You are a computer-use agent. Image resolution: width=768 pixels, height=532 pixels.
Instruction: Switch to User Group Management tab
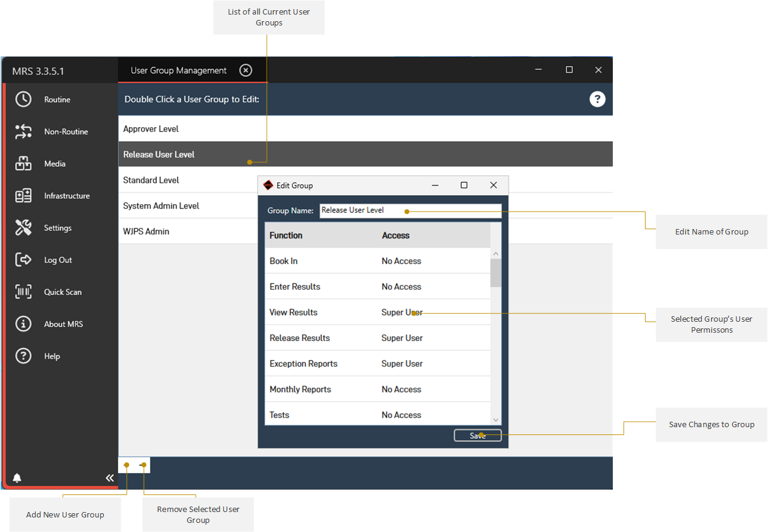tap(178, 70)
